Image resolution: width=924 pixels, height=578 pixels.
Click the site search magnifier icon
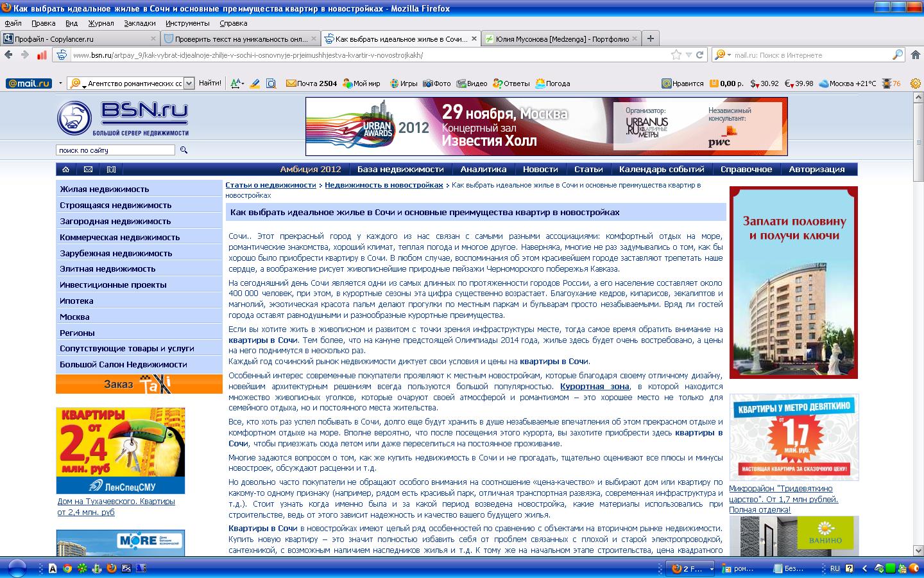(x=184, y=150)
